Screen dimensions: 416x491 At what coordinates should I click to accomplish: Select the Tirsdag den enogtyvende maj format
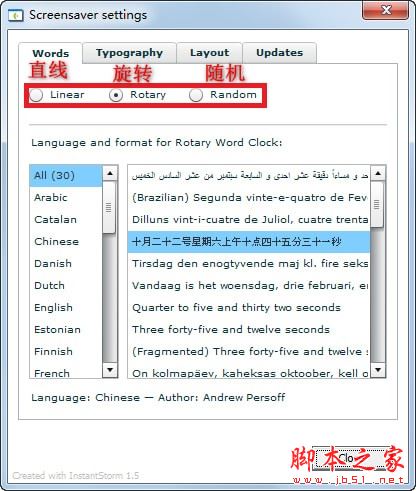249,263
